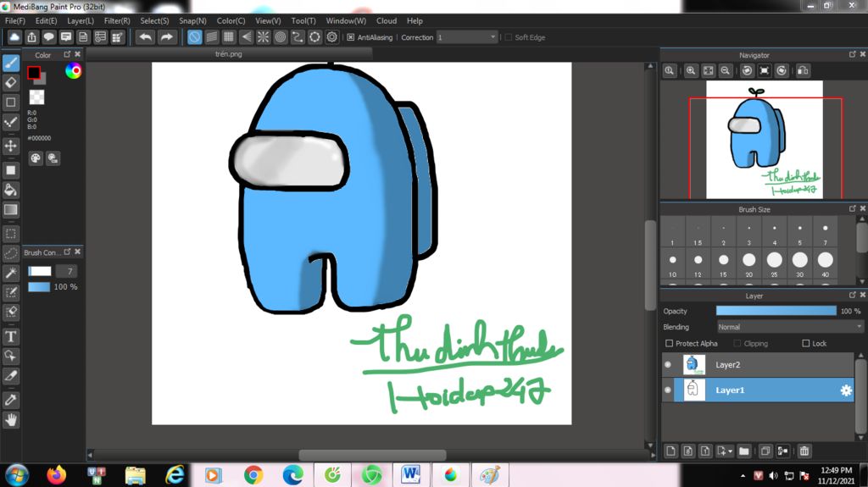
Task: Open the add-layer dropdown arrow
Action: coord(730,451)
